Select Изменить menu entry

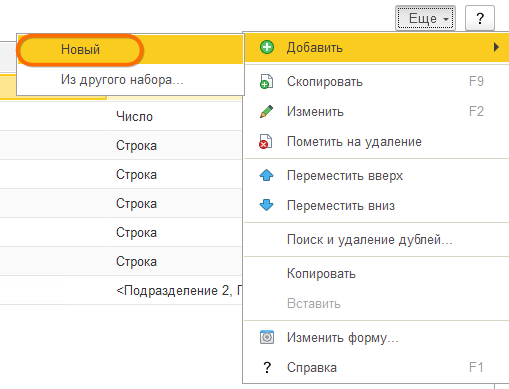(x=377, y=111)
